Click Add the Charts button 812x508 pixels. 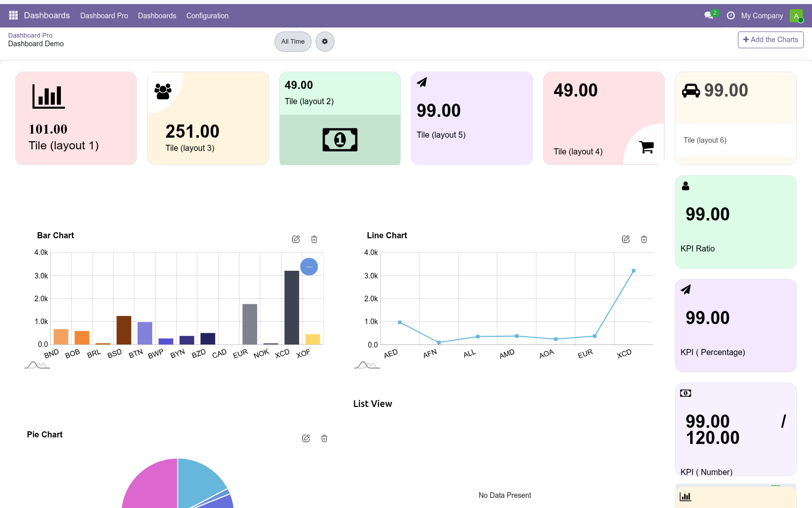tap(770, 40)
